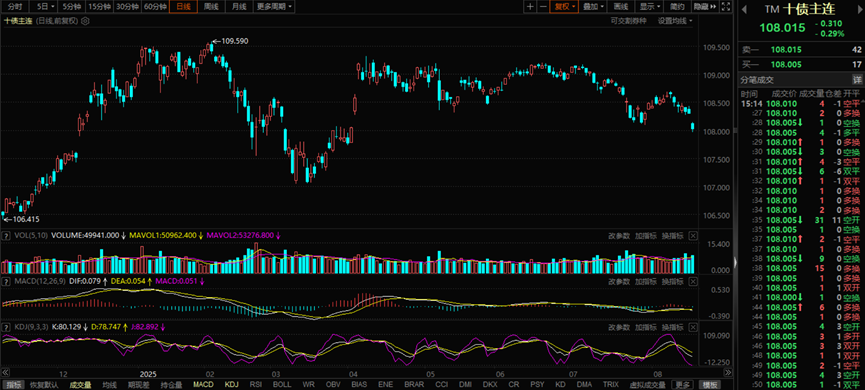865x390 pixels.
Task: Open the 叠加 overlay dropdown
Action: pos(594,7)
